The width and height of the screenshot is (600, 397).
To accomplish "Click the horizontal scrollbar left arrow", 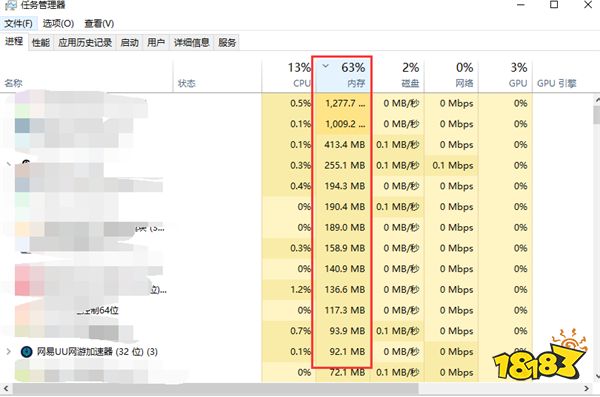I will [x=6, y=388].
